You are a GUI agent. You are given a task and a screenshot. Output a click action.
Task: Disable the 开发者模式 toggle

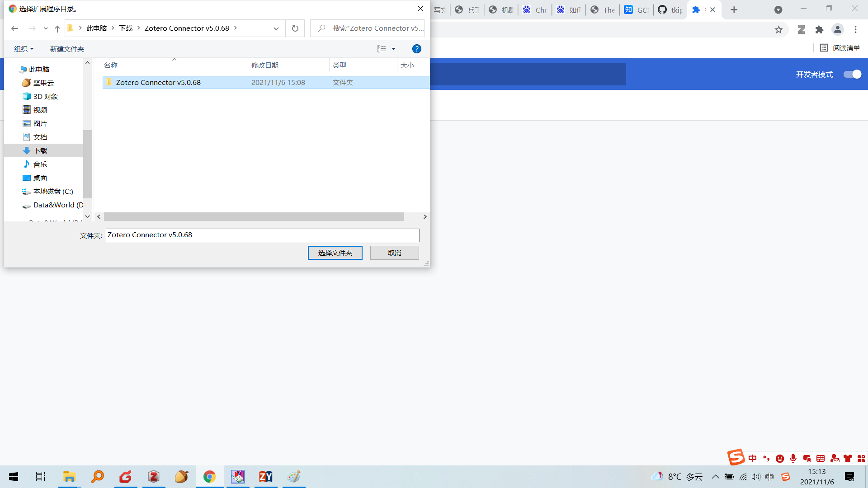point(852,75)
